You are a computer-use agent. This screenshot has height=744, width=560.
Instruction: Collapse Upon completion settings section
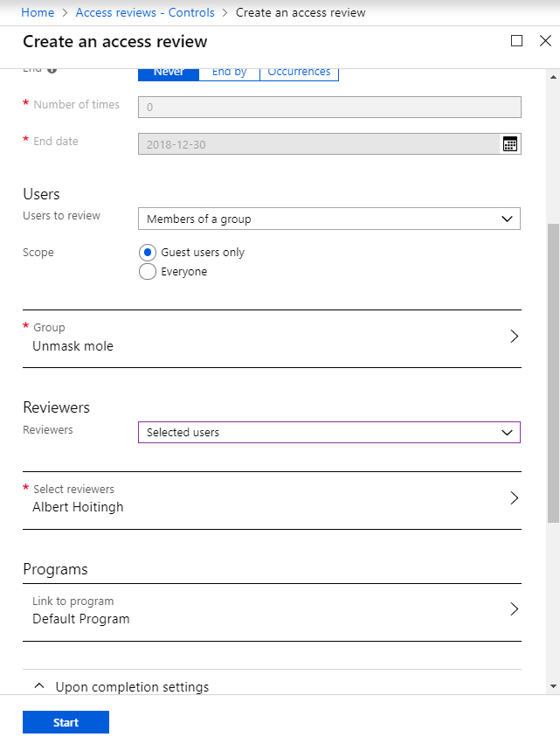tap(38, 686)
